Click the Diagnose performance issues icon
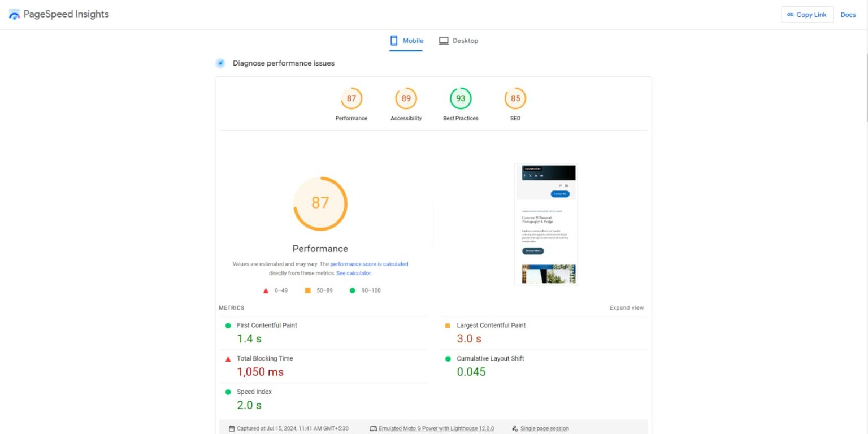Viewport: 868px width, 434px height. [x=220, y=63]
